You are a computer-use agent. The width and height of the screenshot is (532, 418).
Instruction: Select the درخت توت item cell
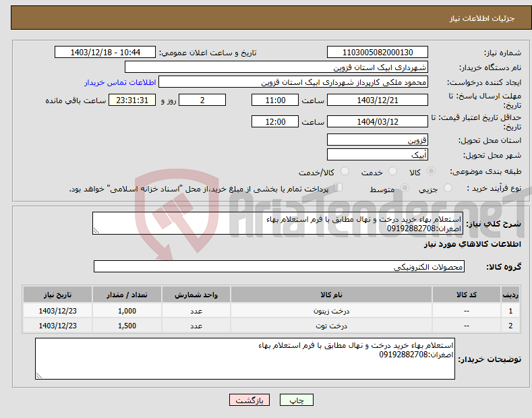click(x=331, y=326)
